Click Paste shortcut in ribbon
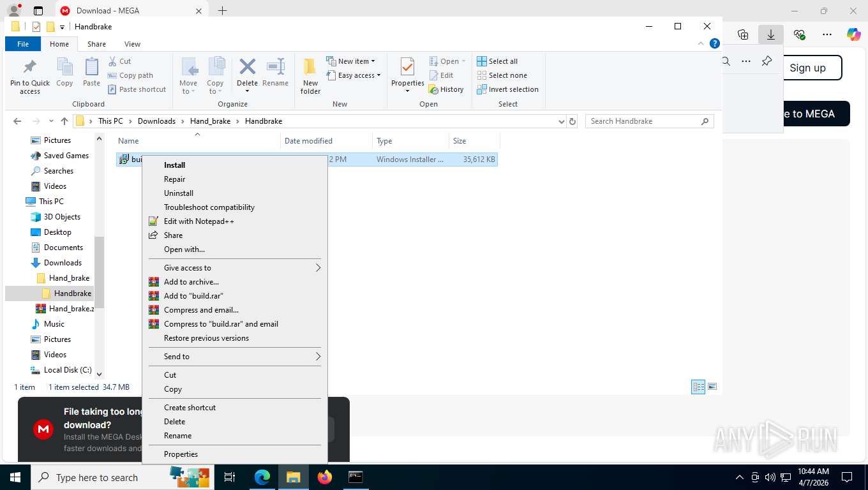The height and width of the screenshot is (490, 868). coord(137,89)
